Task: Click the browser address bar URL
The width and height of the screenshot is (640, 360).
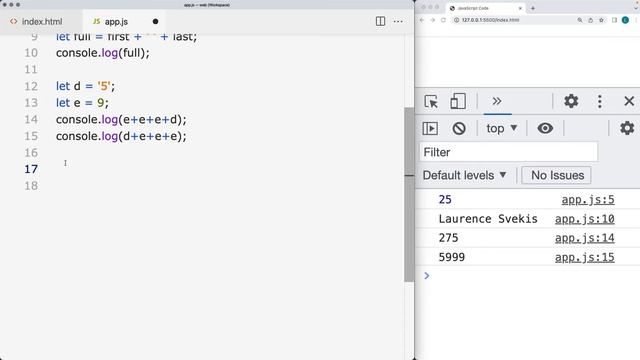Action: (490, 20)
